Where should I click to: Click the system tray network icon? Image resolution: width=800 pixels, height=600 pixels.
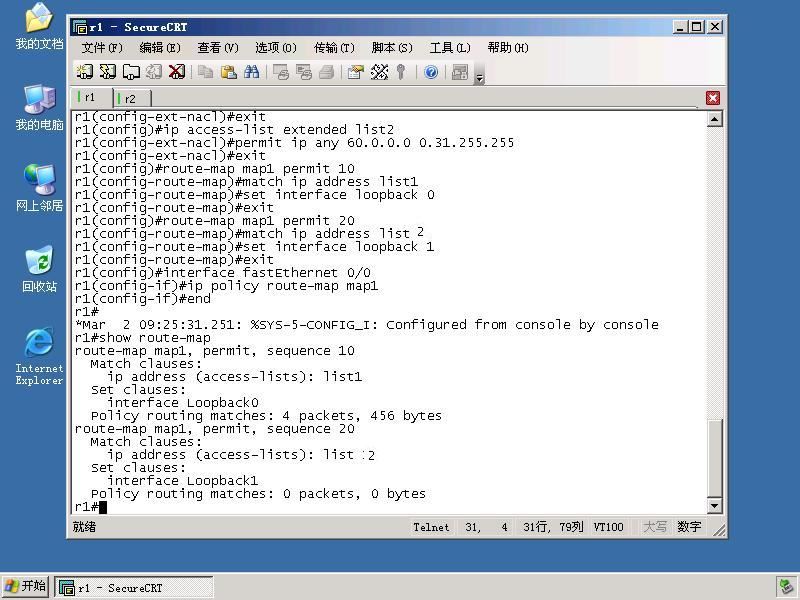(x=786, y=587)
